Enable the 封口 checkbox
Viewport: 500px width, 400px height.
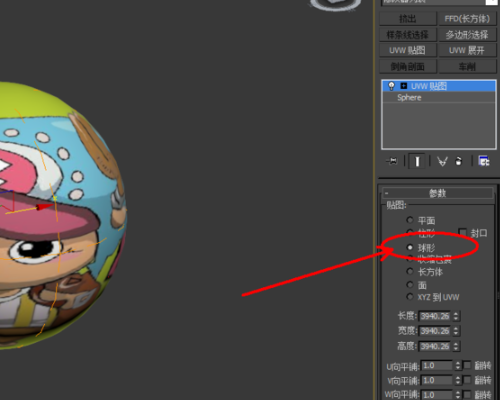[x=462, y=232]
